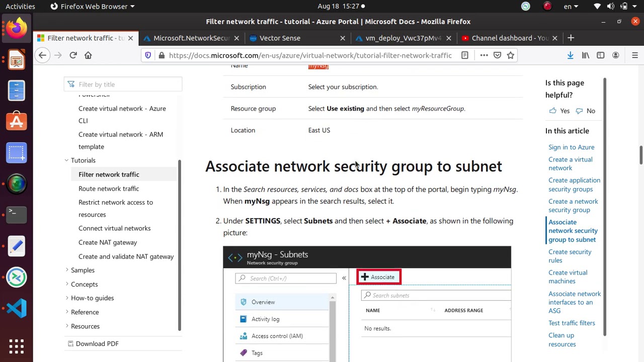Click the URL address bar

pos(311,55)
